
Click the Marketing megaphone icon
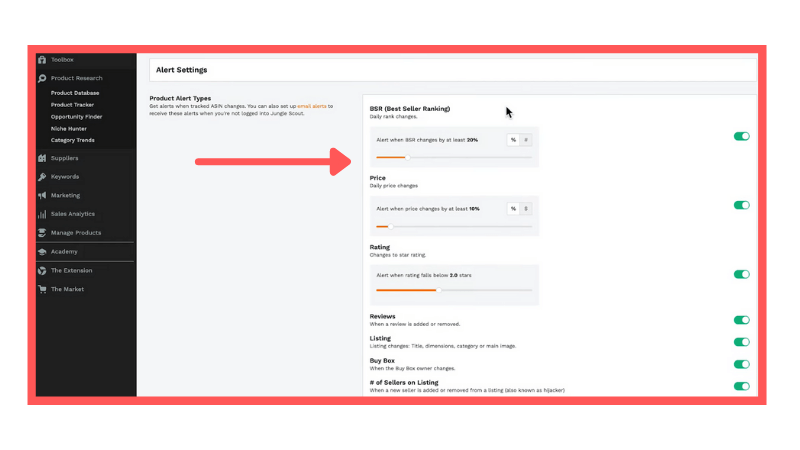[x=42, y=196]
